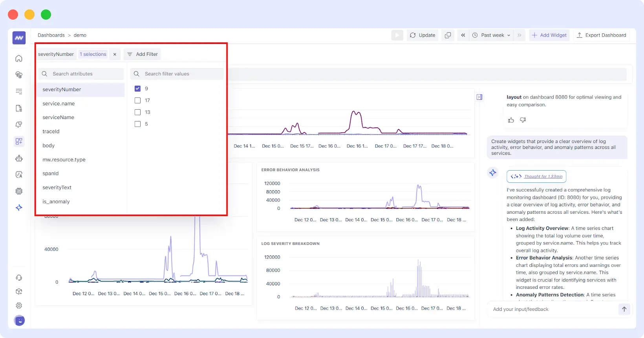Open the support headset icon in the sidebar
The width and height of the screenshot is (644, 338).
19,277
